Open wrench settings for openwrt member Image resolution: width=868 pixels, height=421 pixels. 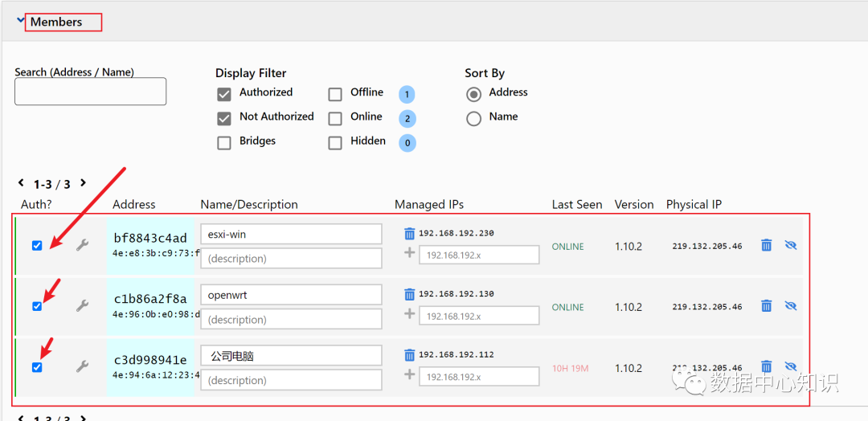82,305
